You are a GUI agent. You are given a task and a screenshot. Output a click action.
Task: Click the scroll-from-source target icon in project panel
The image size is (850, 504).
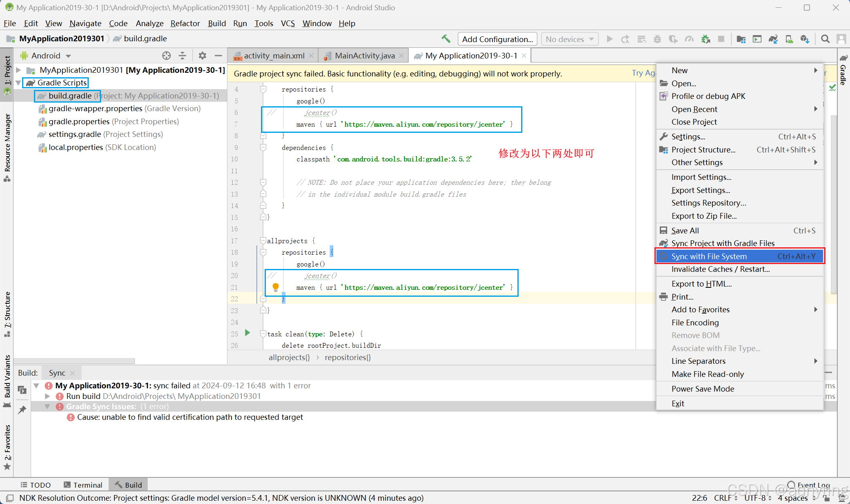tap(166, 56)
